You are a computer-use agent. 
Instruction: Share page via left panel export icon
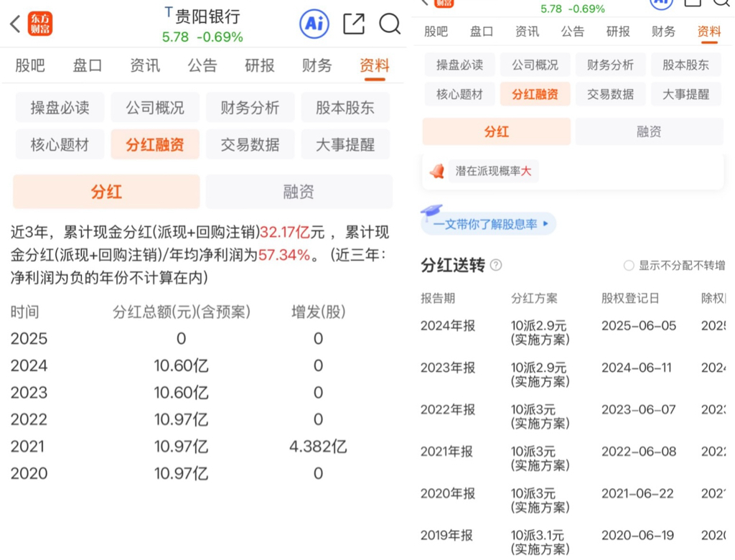pos(354,24)
